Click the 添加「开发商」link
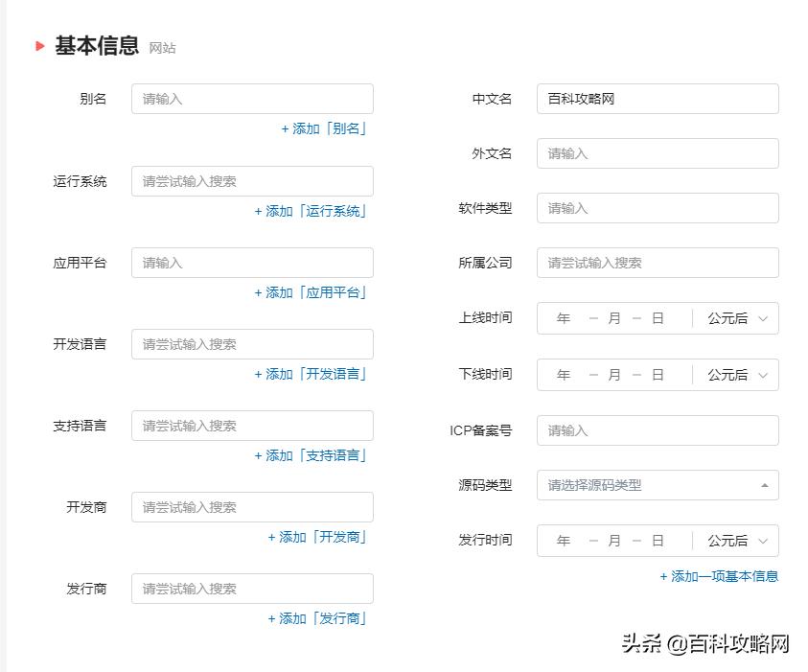 pyautogui.click(x=317, y=538)
